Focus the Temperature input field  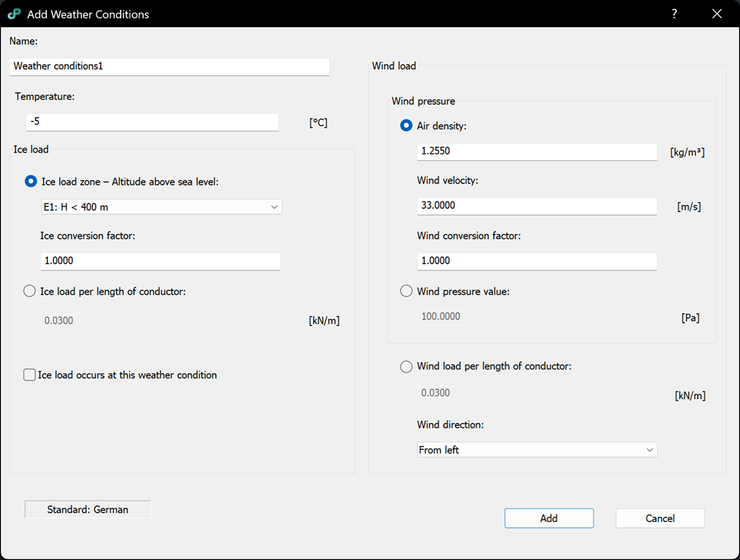152,122
